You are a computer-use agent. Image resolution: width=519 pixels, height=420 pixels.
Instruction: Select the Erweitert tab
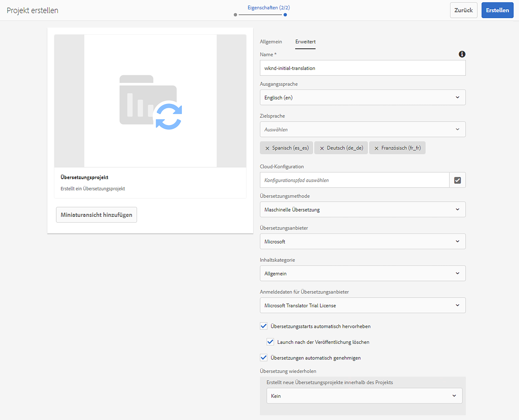point(305,42)
